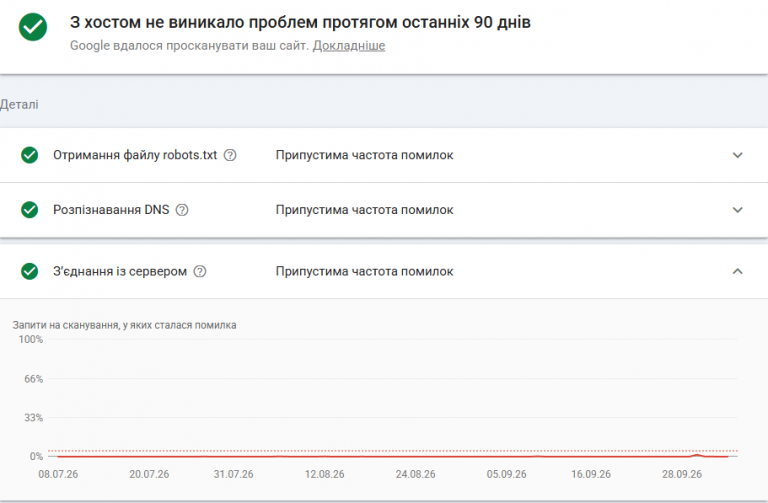Click the 100% axis label

coord(31,339)
